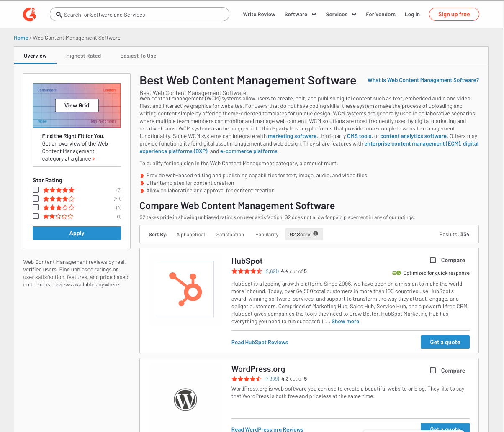The image size is (504, 432).
Task: Click HubSpot's star rating icons
Action: click(x=247, y=271)
